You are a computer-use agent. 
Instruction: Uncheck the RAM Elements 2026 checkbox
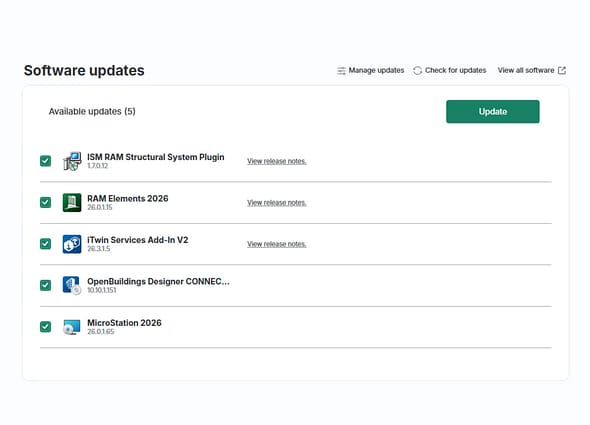pyautogui.click(x=46, y=203)
